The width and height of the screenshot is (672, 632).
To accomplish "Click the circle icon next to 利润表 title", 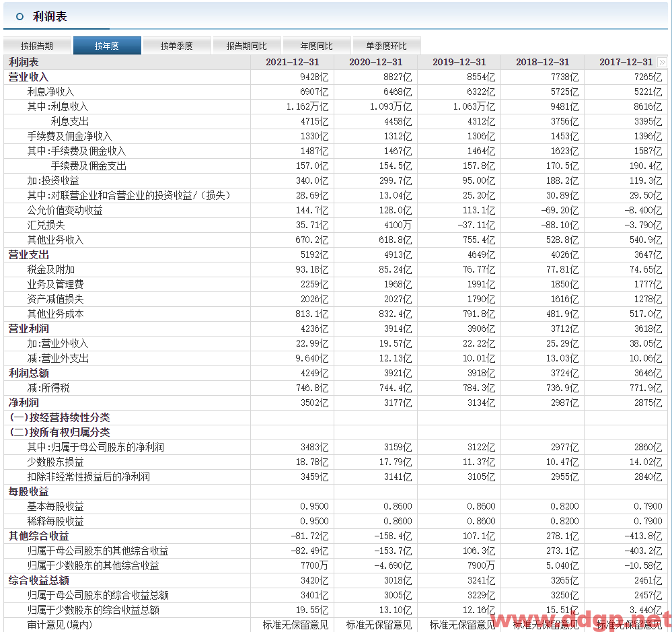I will [20, 17].
